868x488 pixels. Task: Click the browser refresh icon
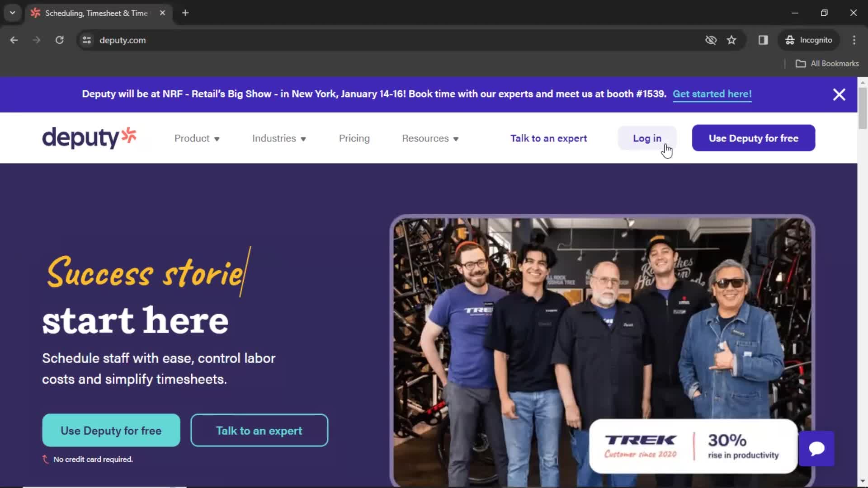click(x=59, y=40)
